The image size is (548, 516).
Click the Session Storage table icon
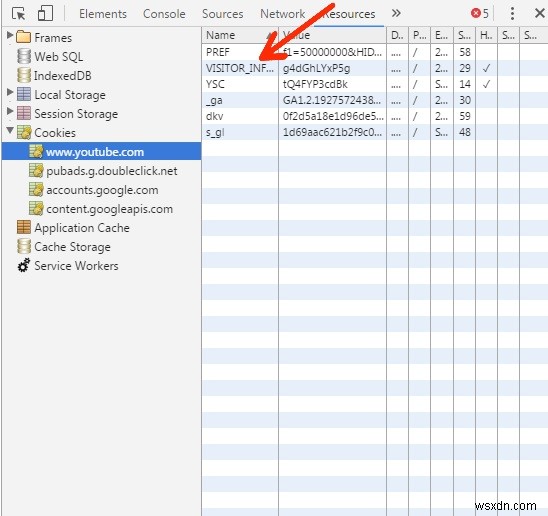[x=24, y=113]
